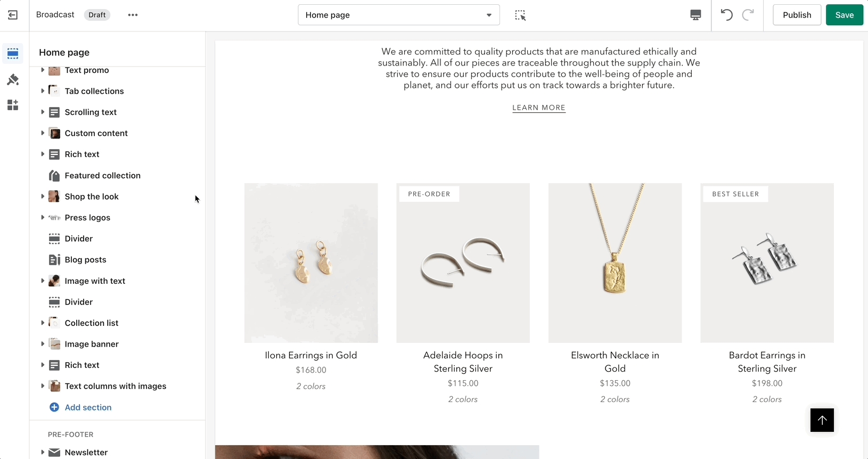868x459 pixels.
Task: Open the Home page template dropdown
Action: pyautogui.click(x=398, y=15)
